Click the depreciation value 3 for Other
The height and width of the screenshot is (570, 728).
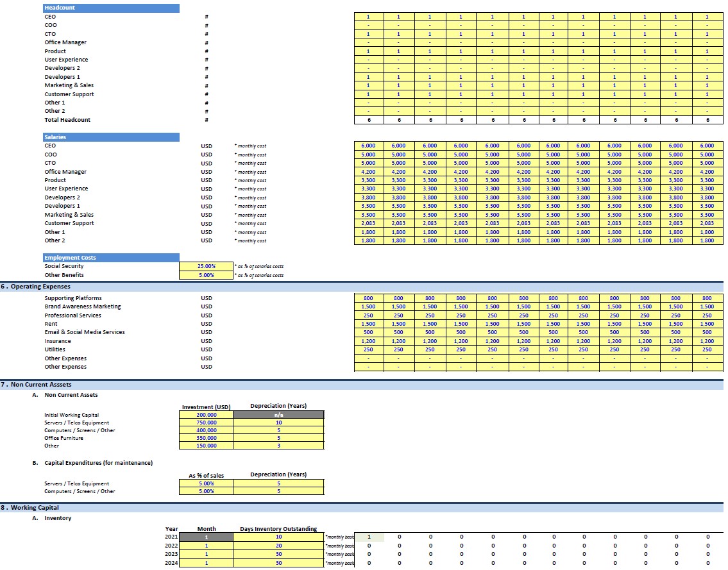pos(278,446)
